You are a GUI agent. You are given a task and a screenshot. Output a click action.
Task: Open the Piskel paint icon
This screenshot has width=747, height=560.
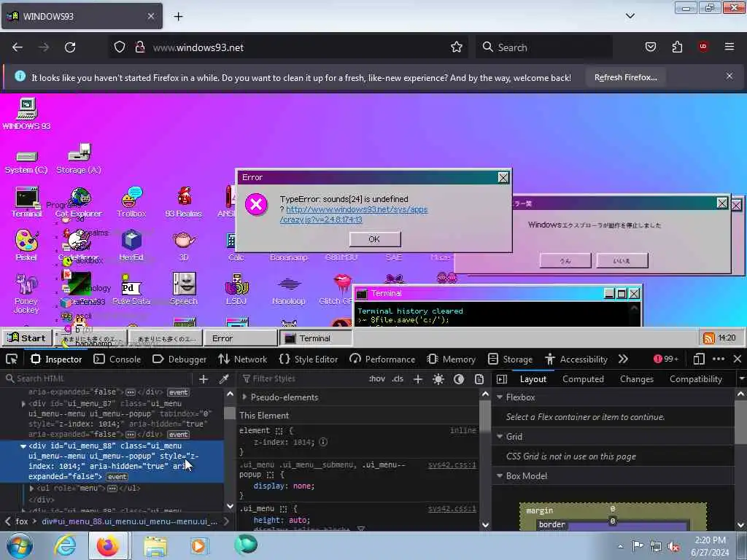tap(26, 245)
